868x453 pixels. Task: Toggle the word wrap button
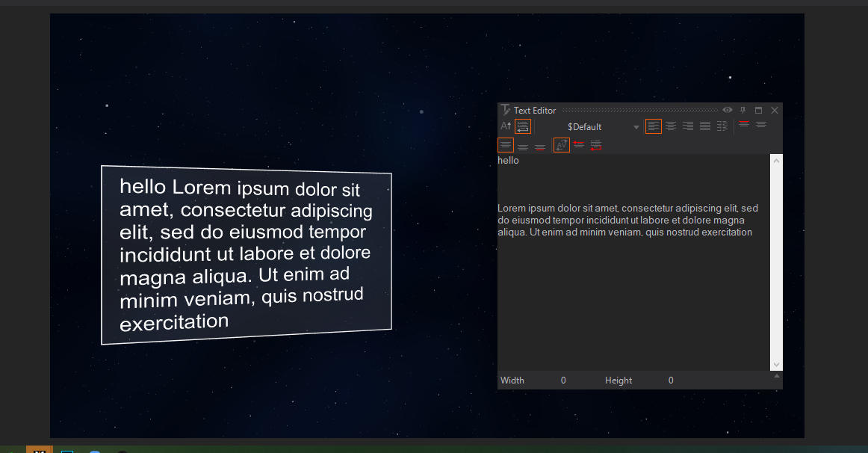pos(523,126)
